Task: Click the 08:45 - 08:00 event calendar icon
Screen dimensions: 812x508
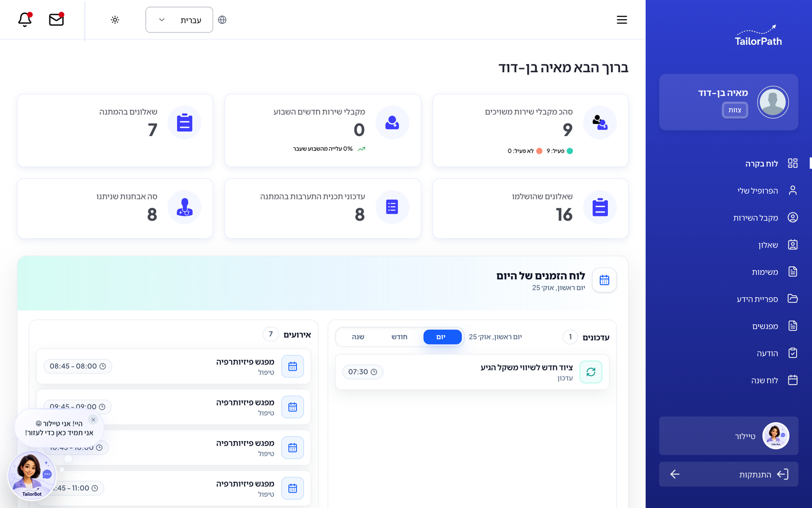Action: tap(292, 366)
